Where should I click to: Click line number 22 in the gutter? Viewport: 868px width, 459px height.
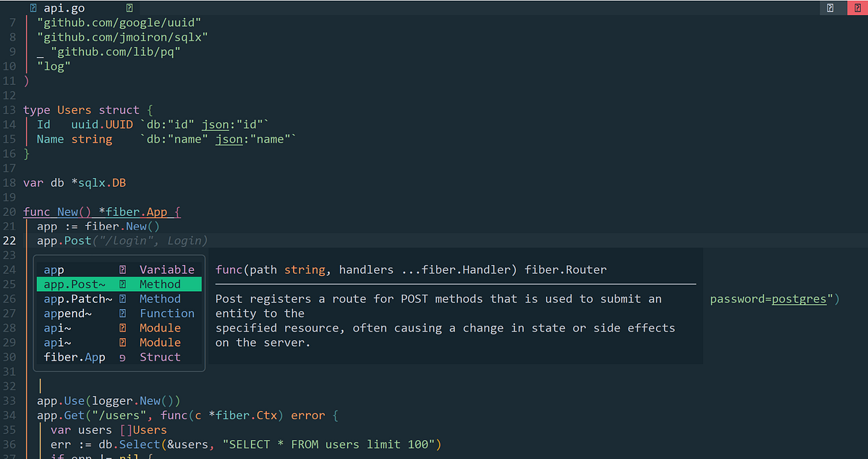tap(10, 240)
